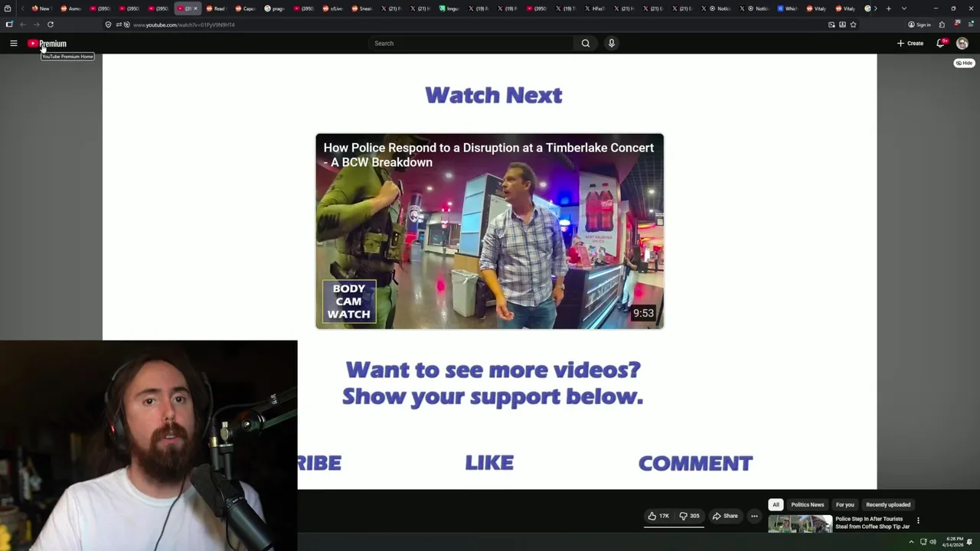This screenshot has height=551, width=980.
Task: Click the site shield tracking-protection icon
Action: pyautogui.click(x=108, y=24)
